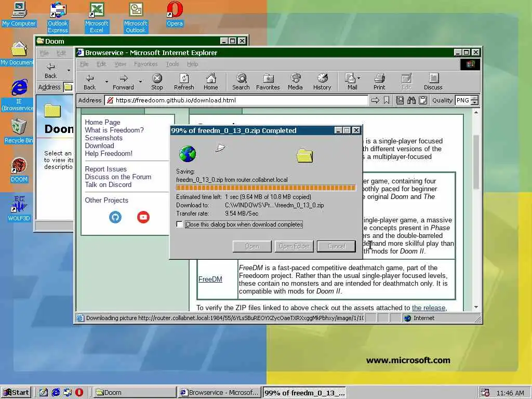Open the YouTube icon under Other Projects

[143, 217]
